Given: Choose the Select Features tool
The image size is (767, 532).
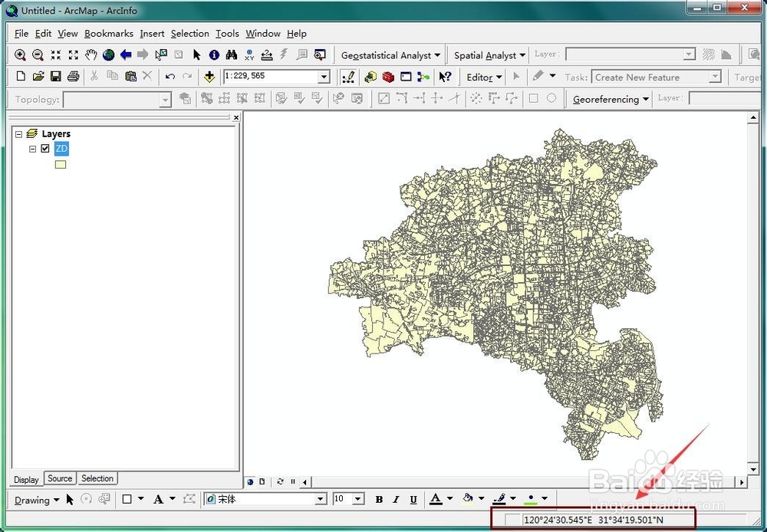Looking at the screenshot, I should click(161, 54).
